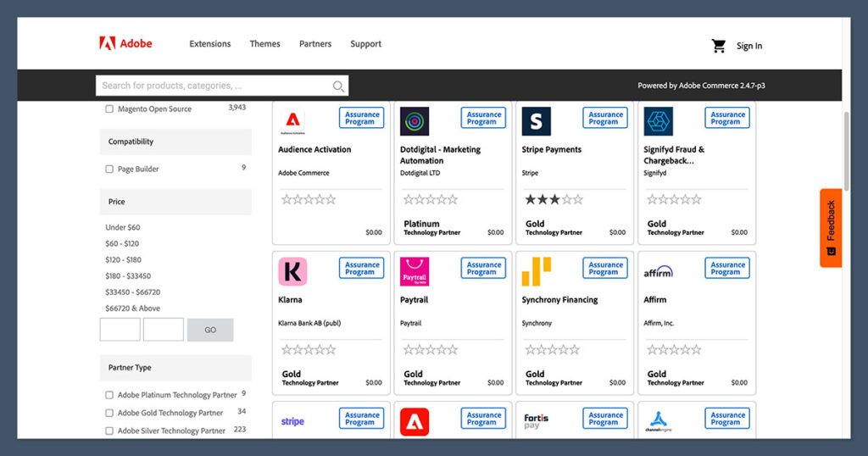The width and height of the screenshot is (868, 456).
Task: Collapse the Compatibility filter section
Action: 175,142
